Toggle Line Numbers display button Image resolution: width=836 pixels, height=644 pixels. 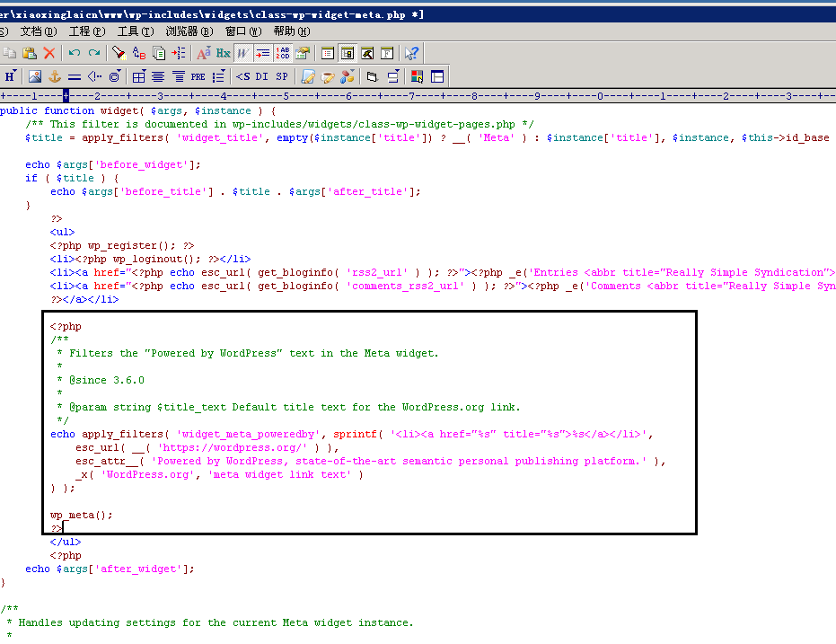pyautogui.click(x=283, y=53)
